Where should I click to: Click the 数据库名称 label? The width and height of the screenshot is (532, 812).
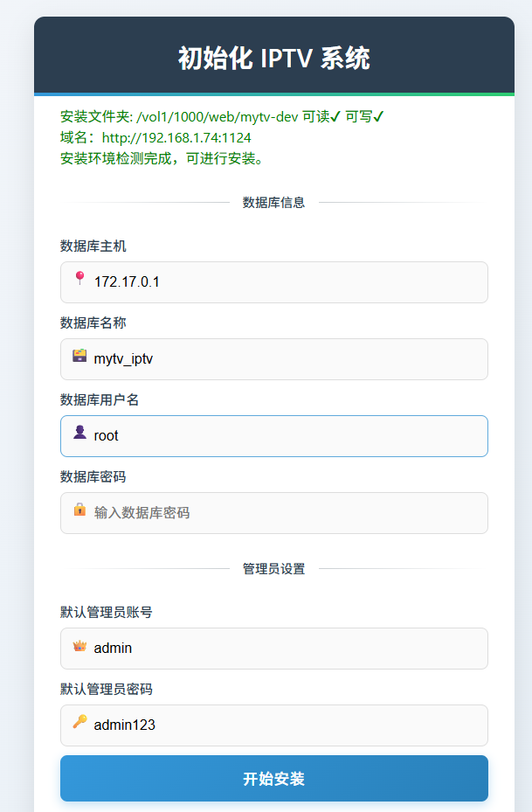pyautogui.click(x=93, y=323)
